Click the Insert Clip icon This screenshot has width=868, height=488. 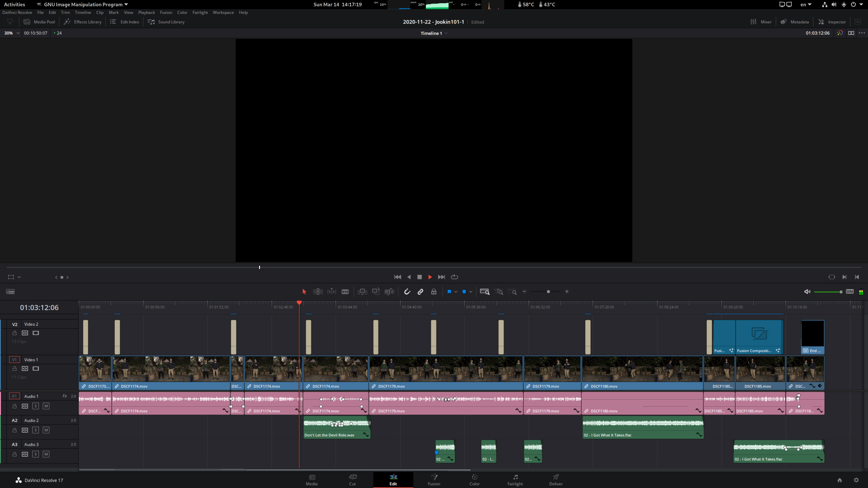pos(362,292)
